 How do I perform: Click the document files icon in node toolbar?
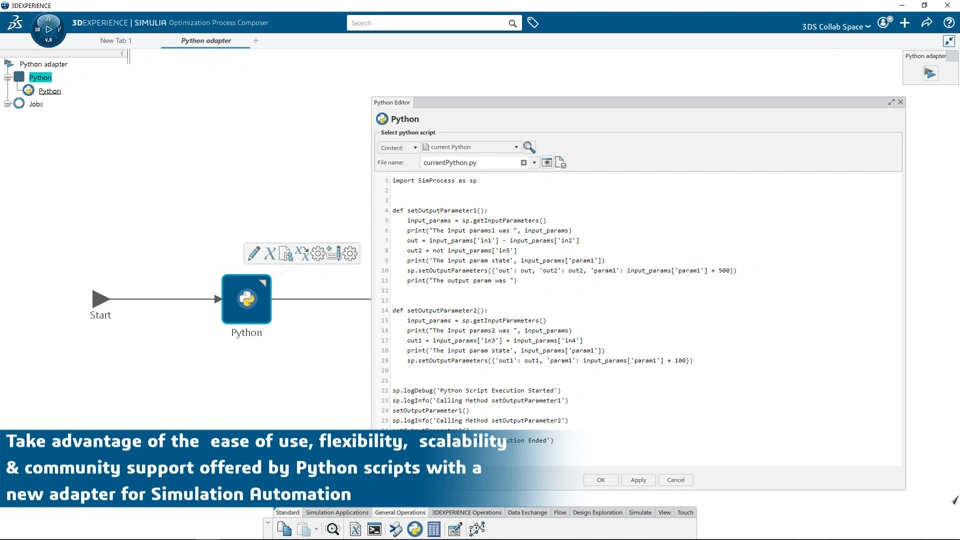pos(285,253)
